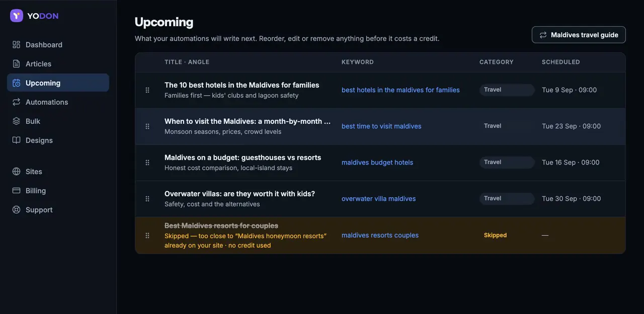Click the 'maldives resorts couples' keyword link
The image size is (644, 314).
[x=380, y=235]
